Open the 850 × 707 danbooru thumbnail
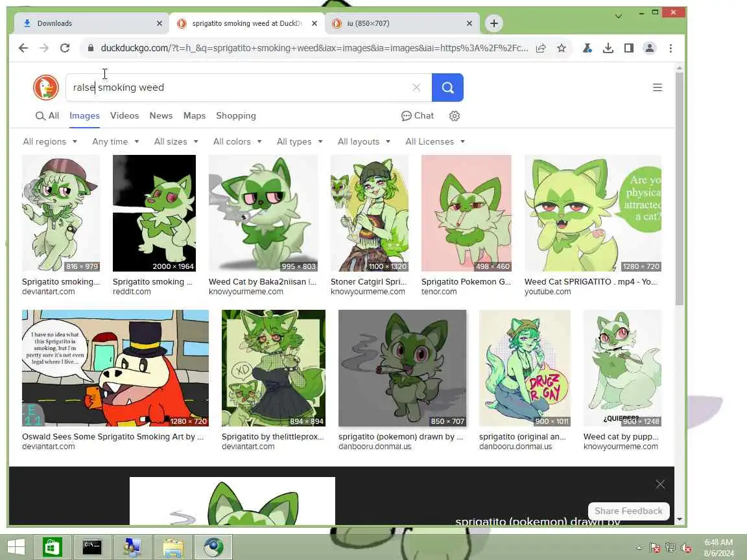747x560 pixels. 402,368
